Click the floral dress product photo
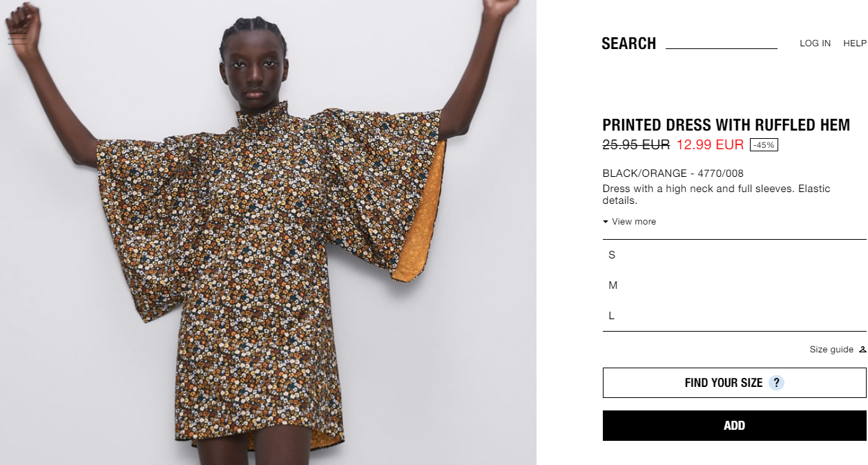 point(268,232)
